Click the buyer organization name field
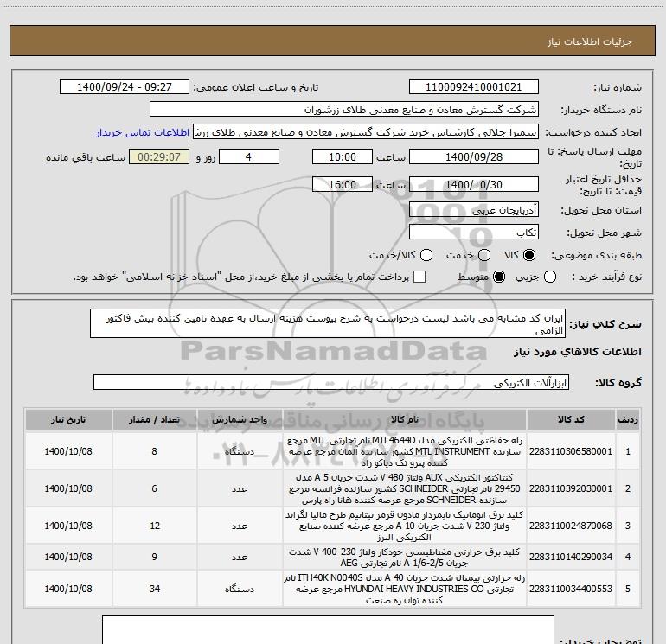Screen dimensions: 666x644 click(x=344, y=110)
